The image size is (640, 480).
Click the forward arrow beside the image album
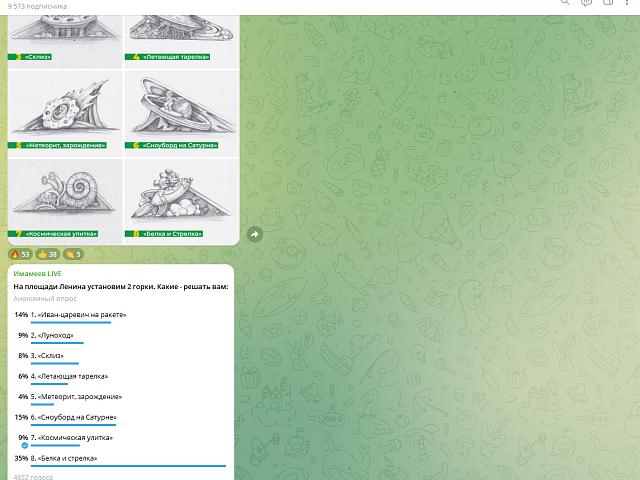(x=254, y=234)
